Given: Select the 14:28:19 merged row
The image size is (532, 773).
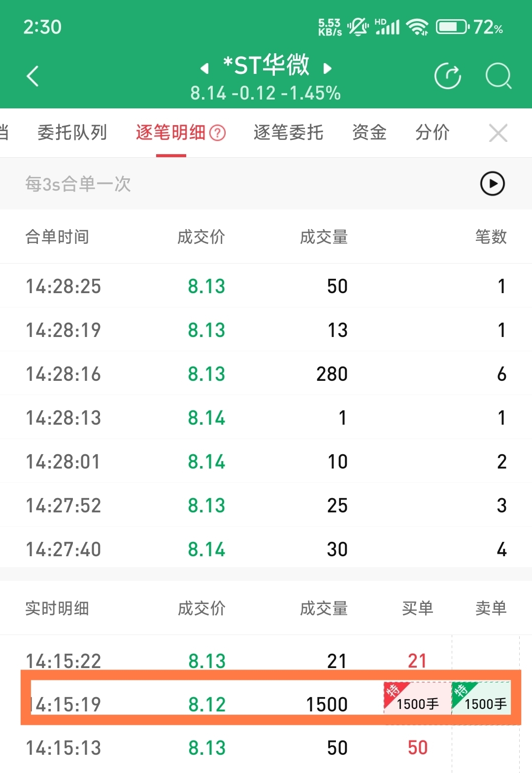Looking at the screenshot, I should point(266,330).
